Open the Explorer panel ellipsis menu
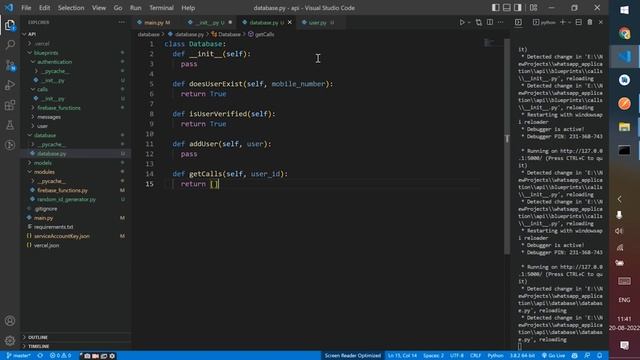The image size is (640, 360). [x=122, y=22]
